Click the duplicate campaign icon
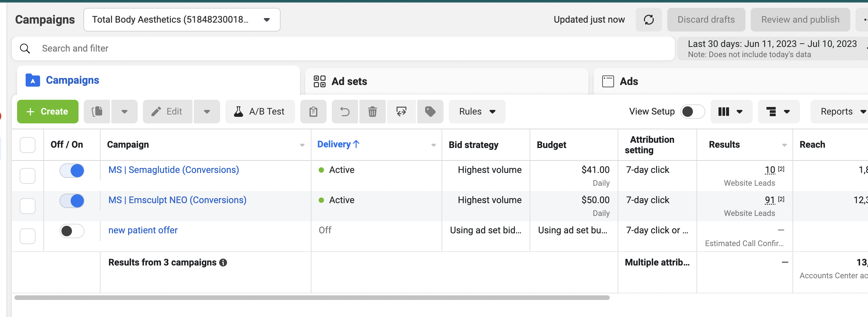 pos(97,111)
